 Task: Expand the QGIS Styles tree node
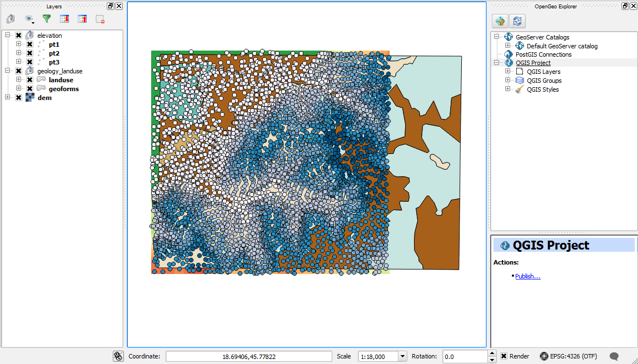click(x=507, y=89)
